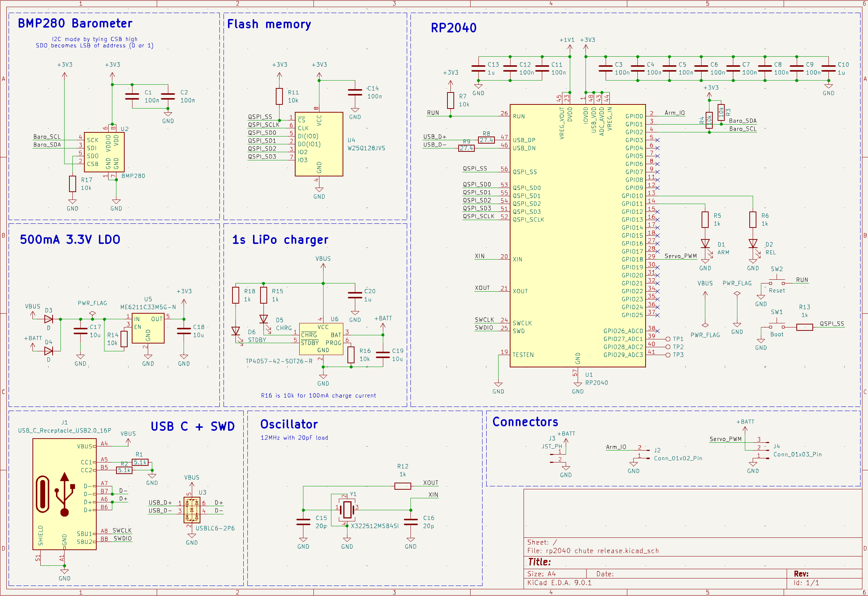Select resistor R12 in the oscillator
Image resolution: width=868 pixels, height=596 pixels.
coord(402,486)
